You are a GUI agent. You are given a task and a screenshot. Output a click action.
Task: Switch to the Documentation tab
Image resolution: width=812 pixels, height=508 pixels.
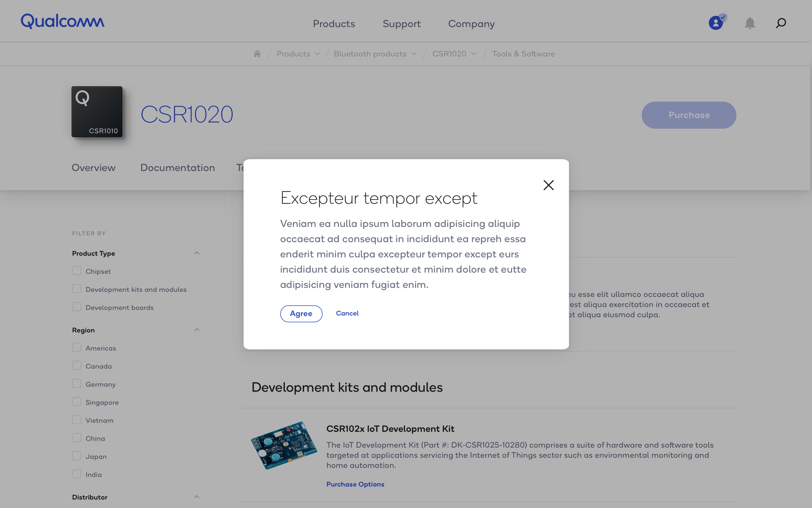(178, 168)
